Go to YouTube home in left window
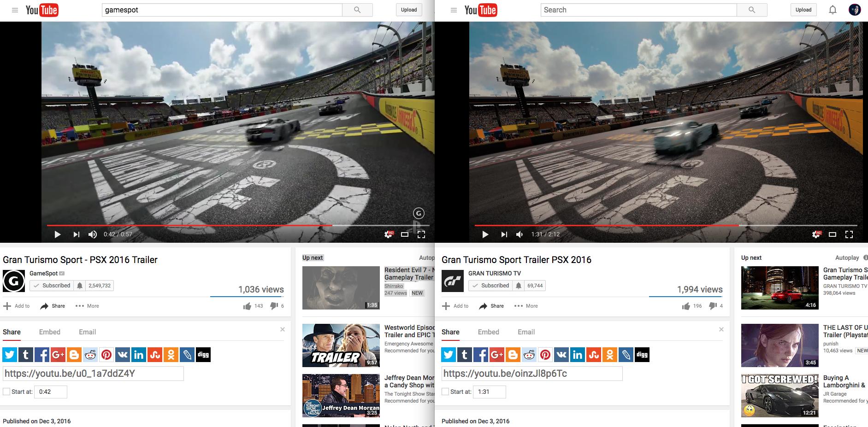Viewport: 868px width, 427px height. pos(41,10)
